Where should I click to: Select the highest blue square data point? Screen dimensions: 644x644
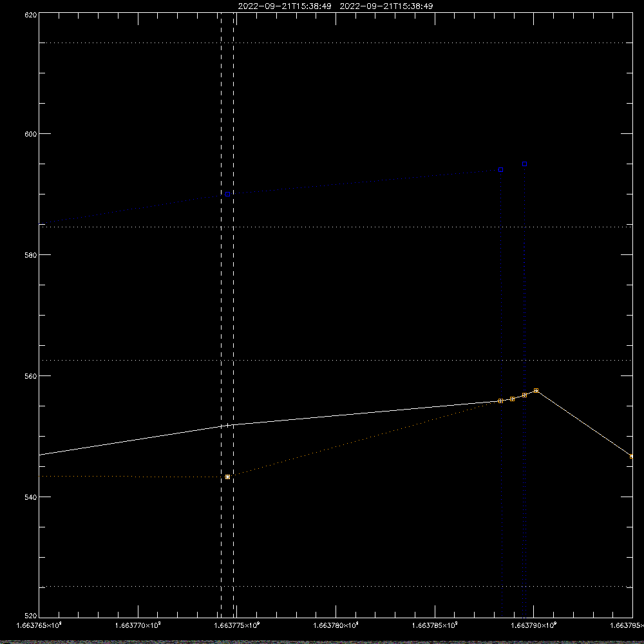pos(524,164)
